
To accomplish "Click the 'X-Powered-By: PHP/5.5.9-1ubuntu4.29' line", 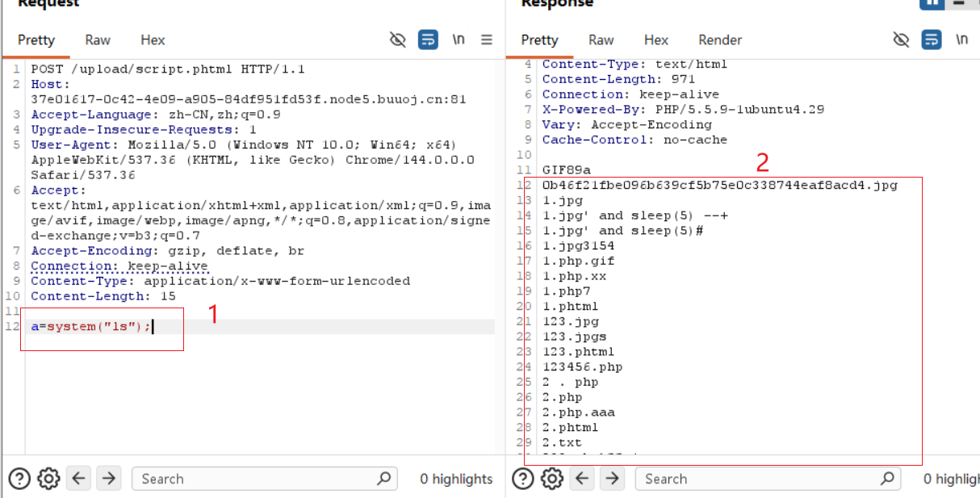I will pos(683,110).
